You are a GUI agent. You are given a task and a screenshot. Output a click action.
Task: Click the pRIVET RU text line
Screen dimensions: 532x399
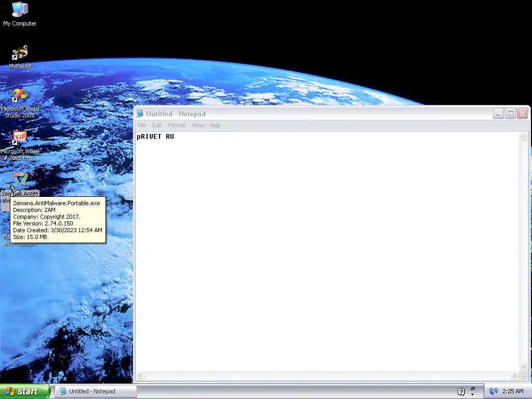tap(155, 137)
